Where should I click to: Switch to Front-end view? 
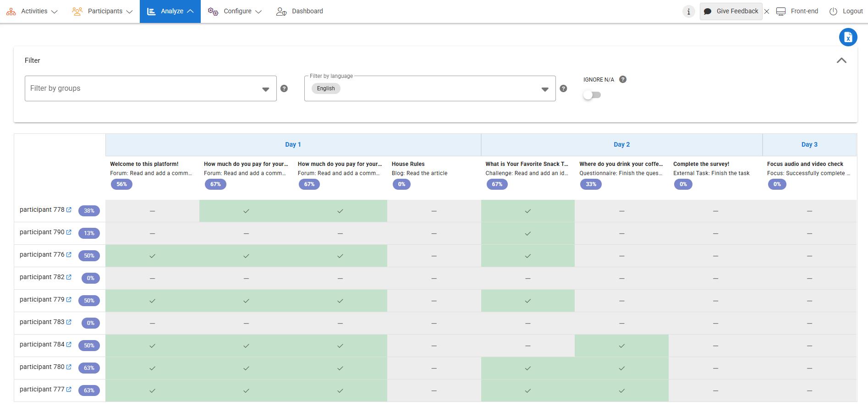[x=797, y=11]
